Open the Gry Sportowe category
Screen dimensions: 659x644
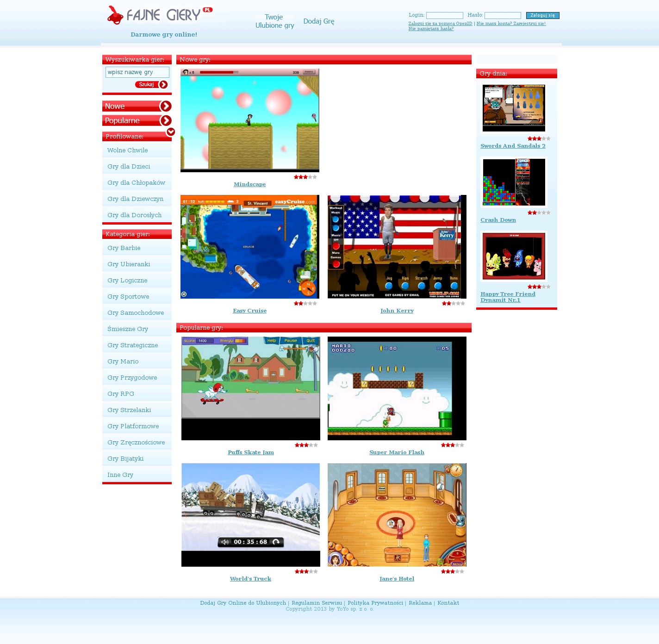137,297
